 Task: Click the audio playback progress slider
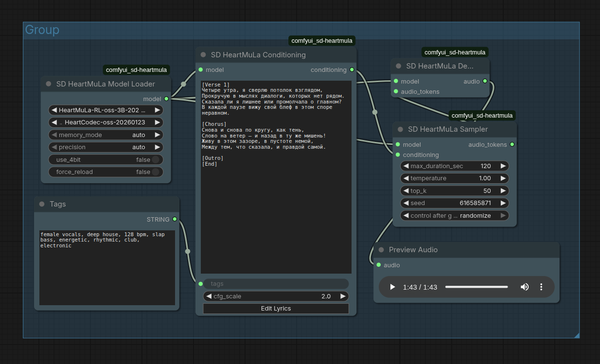(476, 287)
